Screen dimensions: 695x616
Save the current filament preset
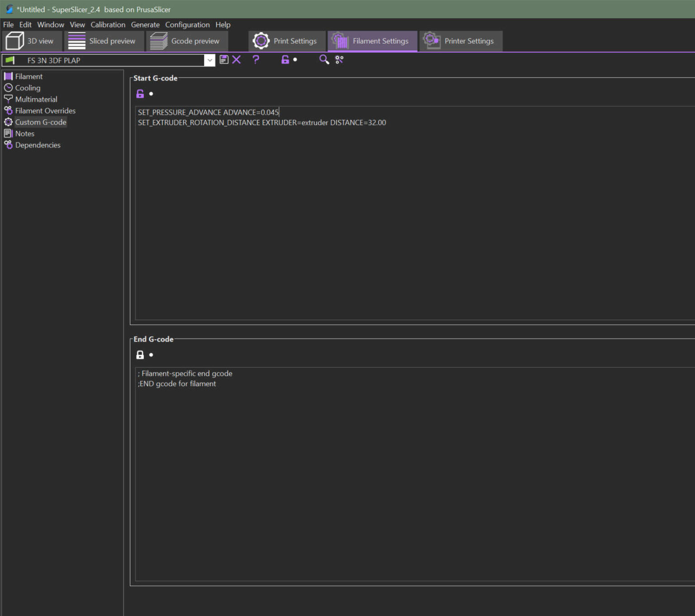[224, 59]
